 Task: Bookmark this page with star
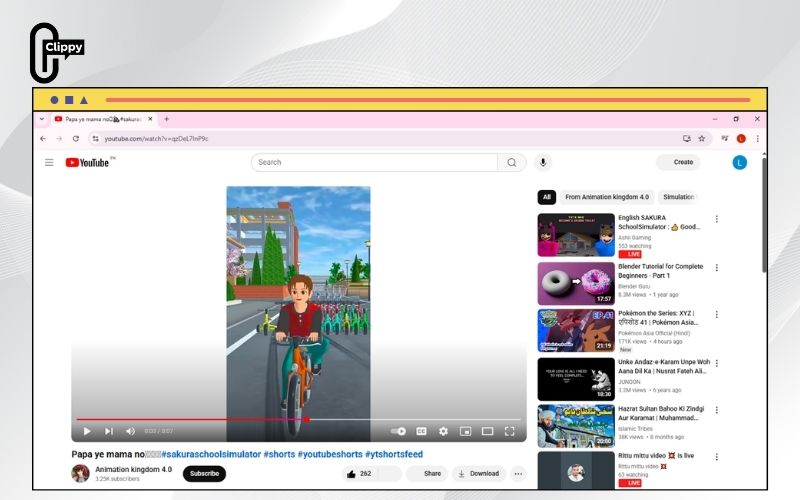[x=702, y=138]
